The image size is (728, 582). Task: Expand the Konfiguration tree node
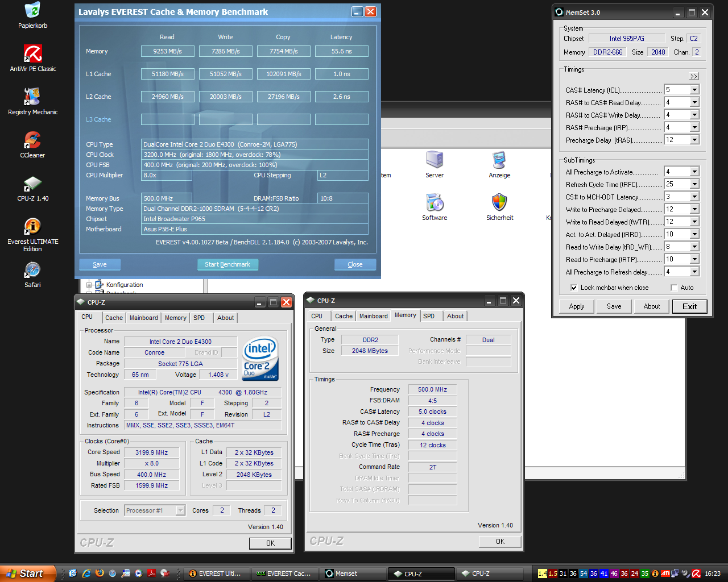[89, 285]
